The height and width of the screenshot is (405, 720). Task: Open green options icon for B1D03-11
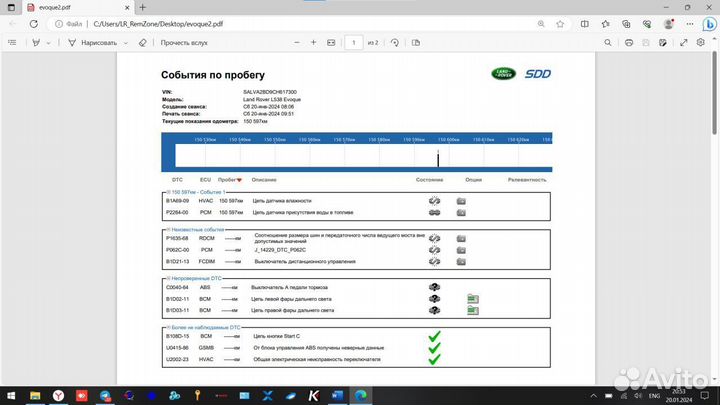point(472,310)
